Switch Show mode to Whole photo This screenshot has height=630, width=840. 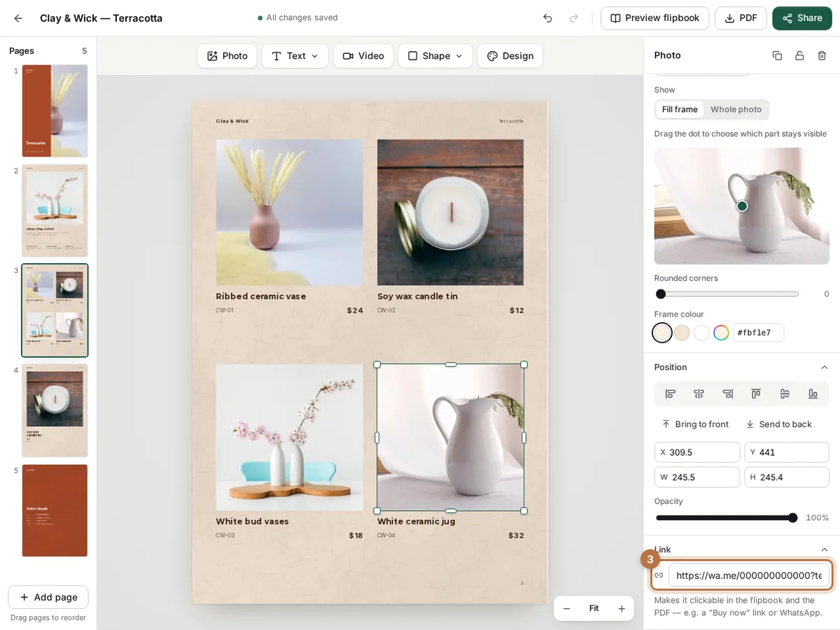coord(736,109)
